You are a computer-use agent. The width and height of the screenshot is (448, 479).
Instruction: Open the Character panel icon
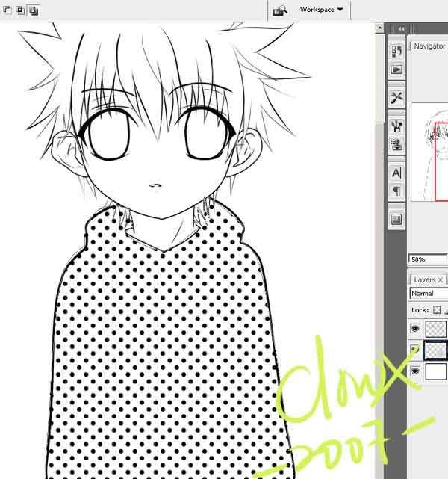tap(396, 173)
